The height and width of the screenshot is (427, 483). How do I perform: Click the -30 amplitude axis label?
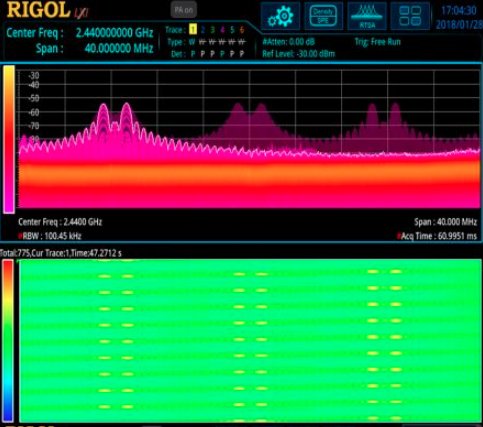(33, 76)
